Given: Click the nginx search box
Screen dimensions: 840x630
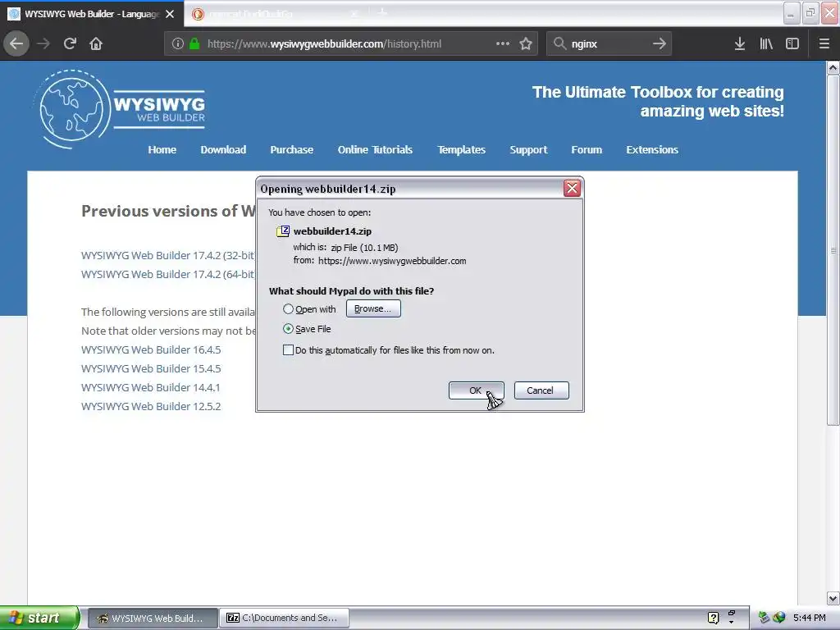Looking at the screenshot, I should pos(609,43).
